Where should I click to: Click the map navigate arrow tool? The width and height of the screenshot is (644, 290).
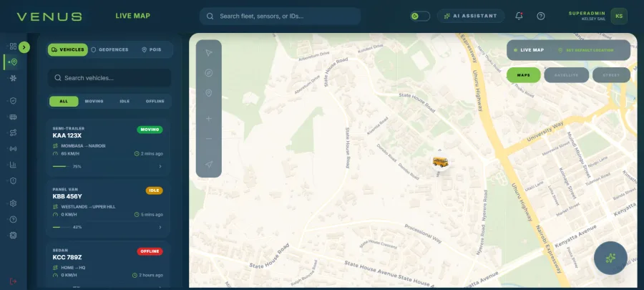pos(209,164)
